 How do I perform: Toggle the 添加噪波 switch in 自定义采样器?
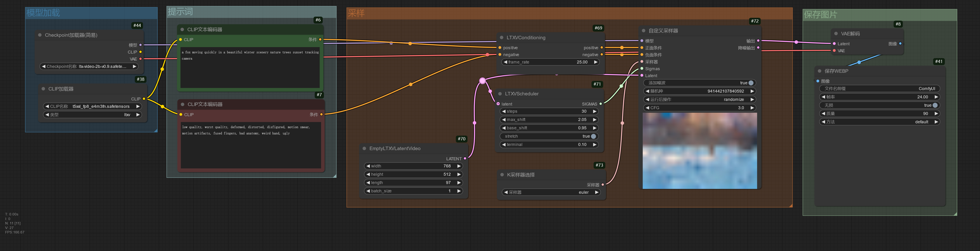click(x=751, y=83)
